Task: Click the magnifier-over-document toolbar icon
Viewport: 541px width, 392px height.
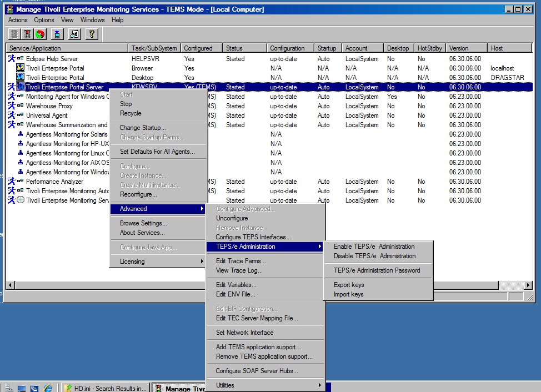Action: click(x=74, y=34)
